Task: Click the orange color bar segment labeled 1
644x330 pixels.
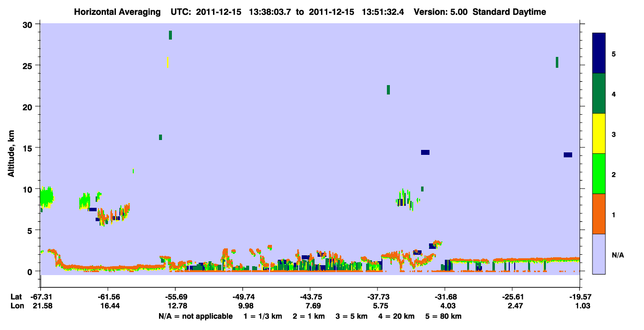Action: pyautogui.click(x=599, y=214)
